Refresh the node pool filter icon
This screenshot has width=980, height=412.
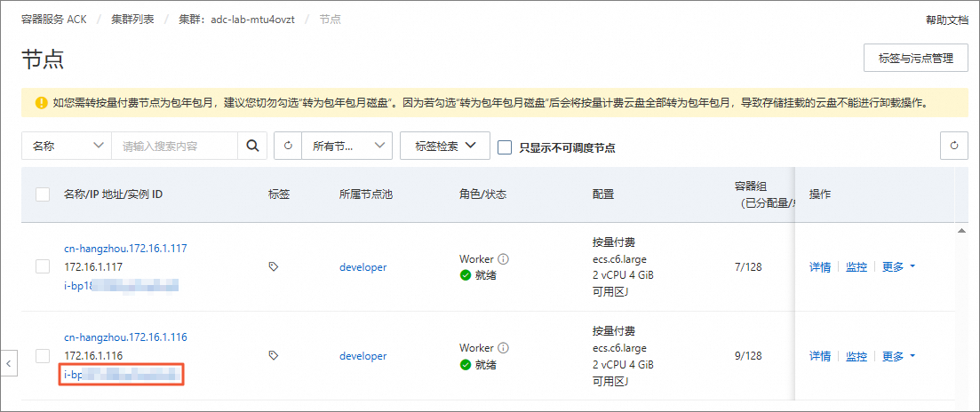288,147
